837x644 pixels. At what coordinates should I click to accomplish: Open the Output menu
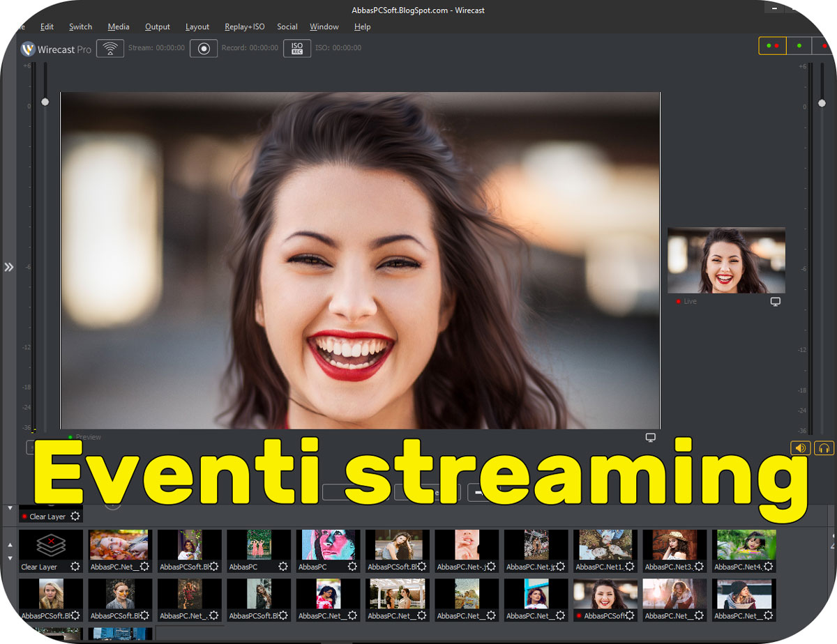[158, 26]
